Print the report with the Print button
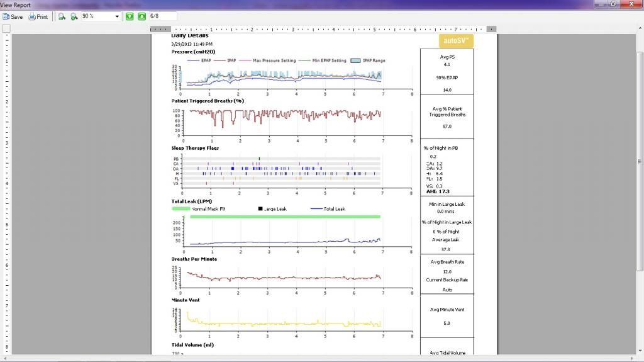 tap(38, 17)
